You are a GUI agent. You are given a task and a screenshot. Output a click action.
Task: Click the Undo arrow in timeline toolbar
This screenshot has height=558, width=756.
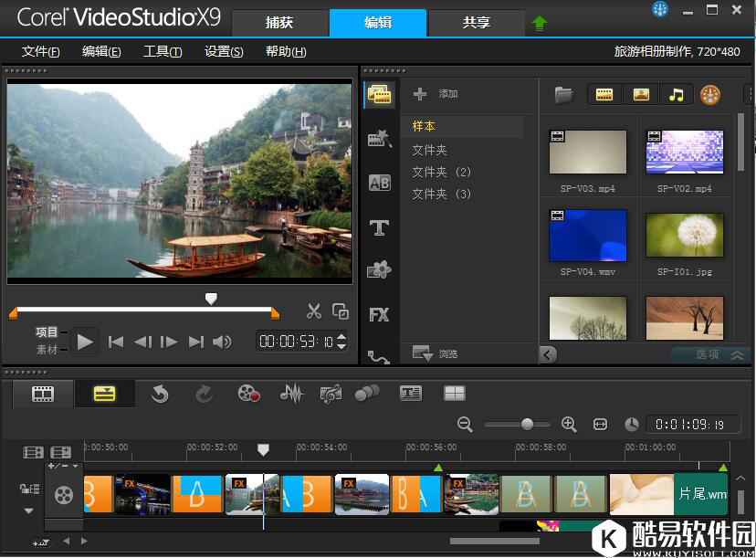pos(160,394)
